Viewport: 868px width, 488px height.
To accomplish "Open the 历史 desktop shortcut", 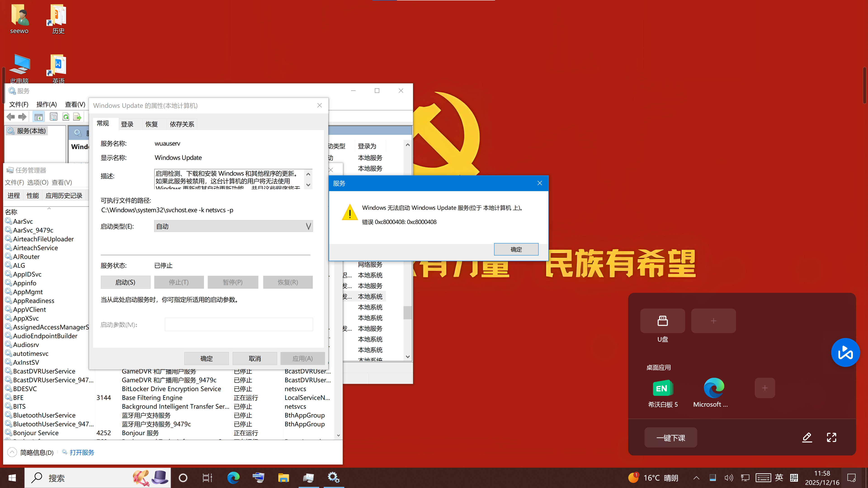I will click(x=58, y=19).
